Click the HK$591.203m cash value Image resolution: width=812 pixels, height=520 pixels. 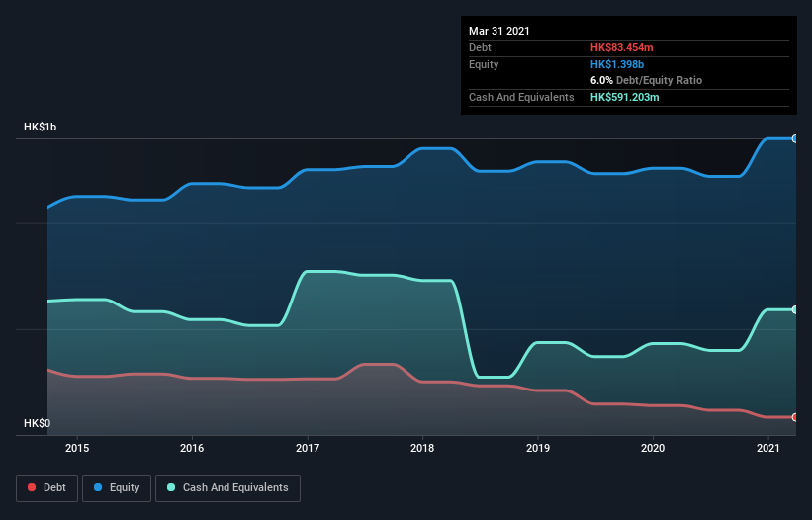point(624,97)
